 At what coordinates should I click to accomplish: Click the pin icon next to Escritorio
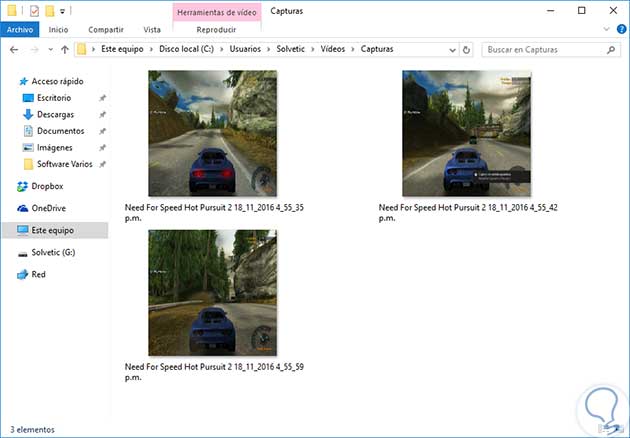(102, 98)
